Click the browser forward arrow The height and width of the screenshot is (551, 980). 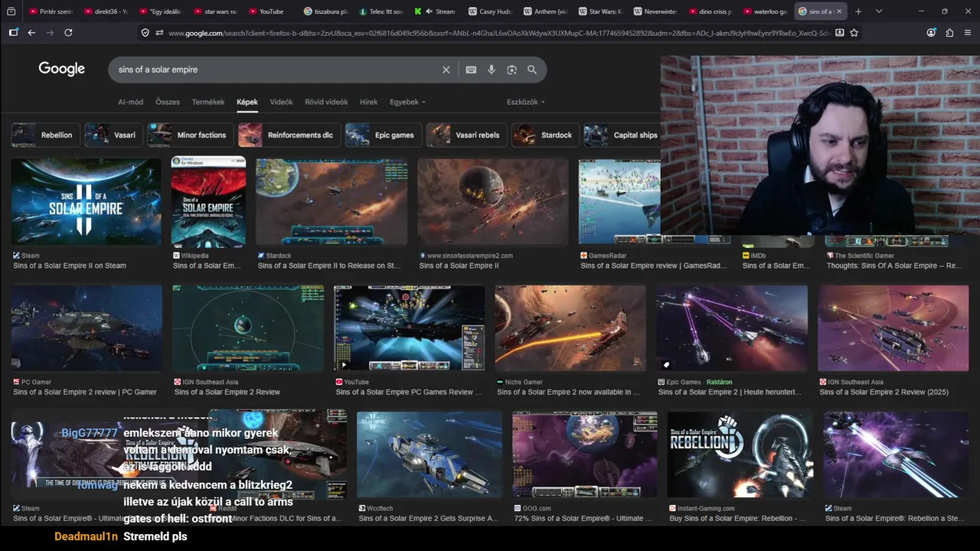pos(50,33)
